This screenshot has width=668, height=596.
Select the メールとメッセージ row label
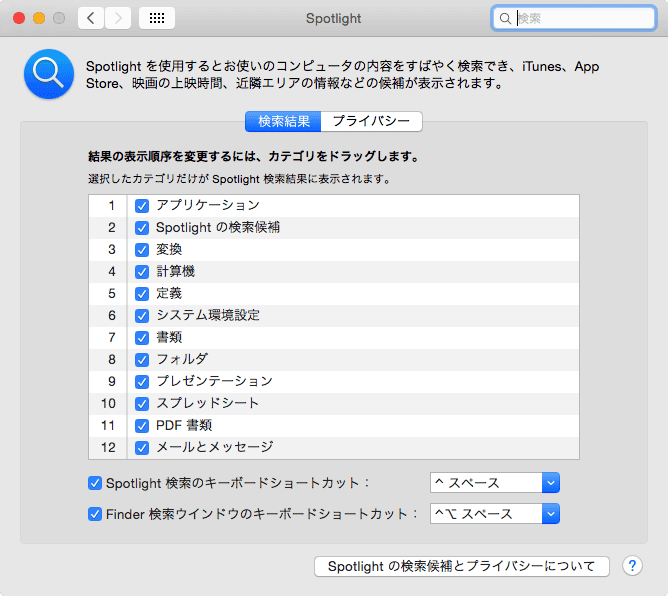click(x=215, y=447)
